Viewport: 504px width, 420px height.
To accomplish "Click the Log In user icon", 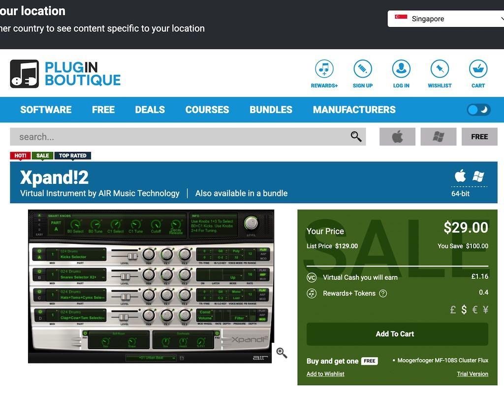I will coord(401,69).
